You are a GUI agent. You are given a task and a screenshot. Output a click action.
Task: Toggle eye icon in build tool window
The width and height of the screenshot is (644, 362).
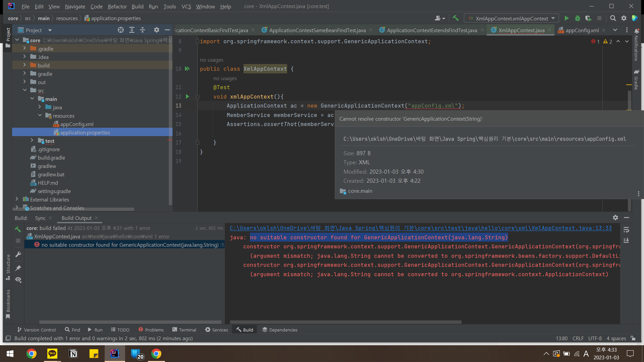click(x=18, y=280)
